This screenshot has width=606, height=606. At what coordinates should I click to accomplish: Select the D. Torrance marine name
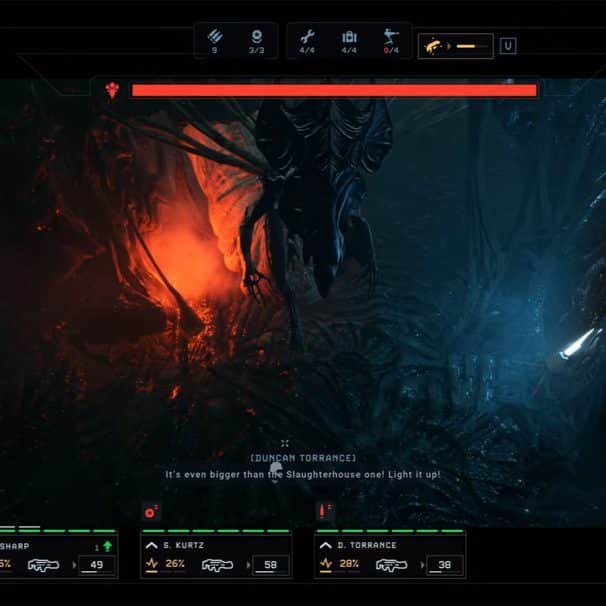(367, 545)
